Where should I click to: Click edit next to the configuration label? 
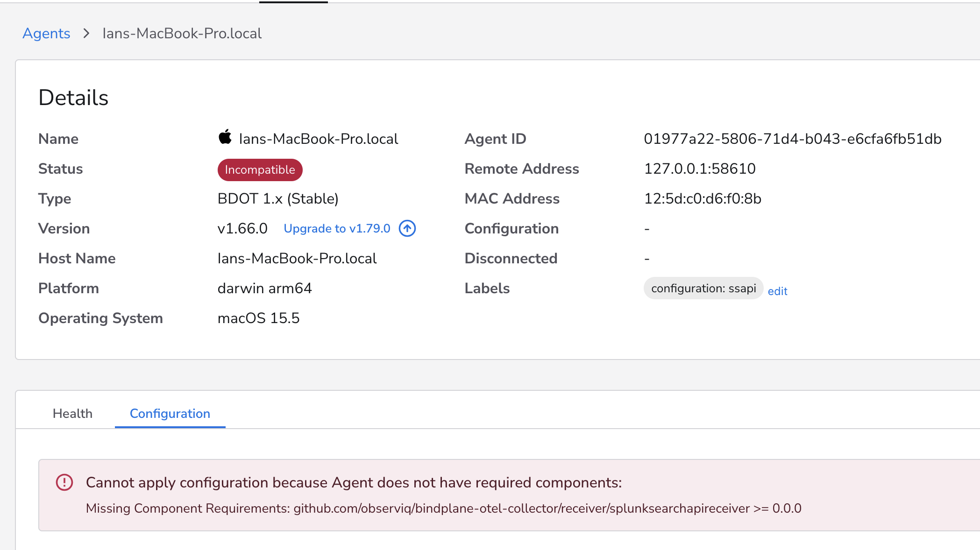point(777,291)
